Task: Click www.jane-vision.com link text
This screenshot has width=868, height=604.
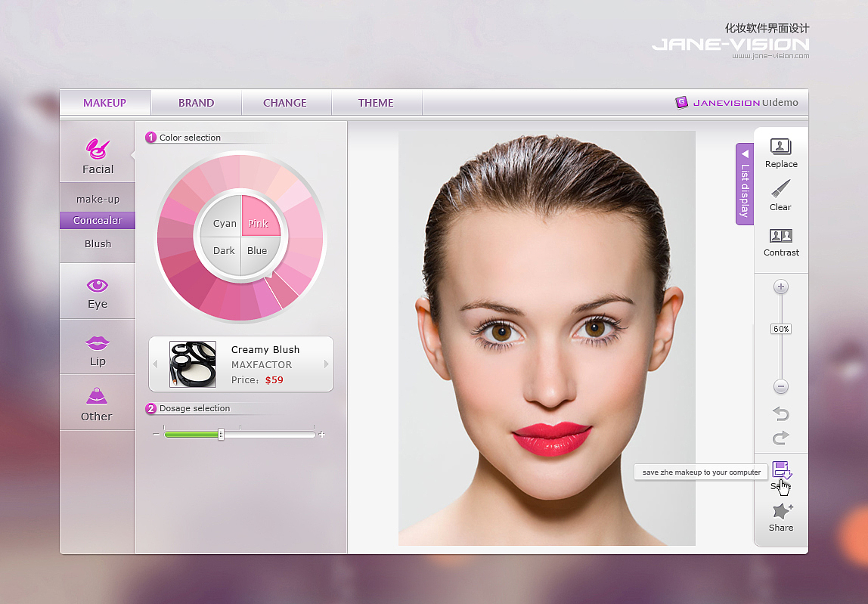Action: pyautogui.click(x=770, y=56)
